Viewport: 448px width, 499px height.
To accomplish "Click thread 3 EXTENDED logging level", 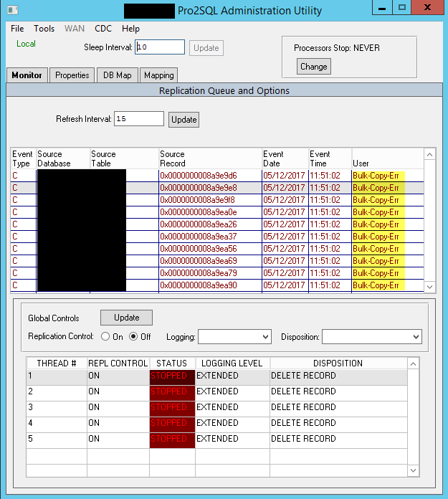I will (232, 407).
